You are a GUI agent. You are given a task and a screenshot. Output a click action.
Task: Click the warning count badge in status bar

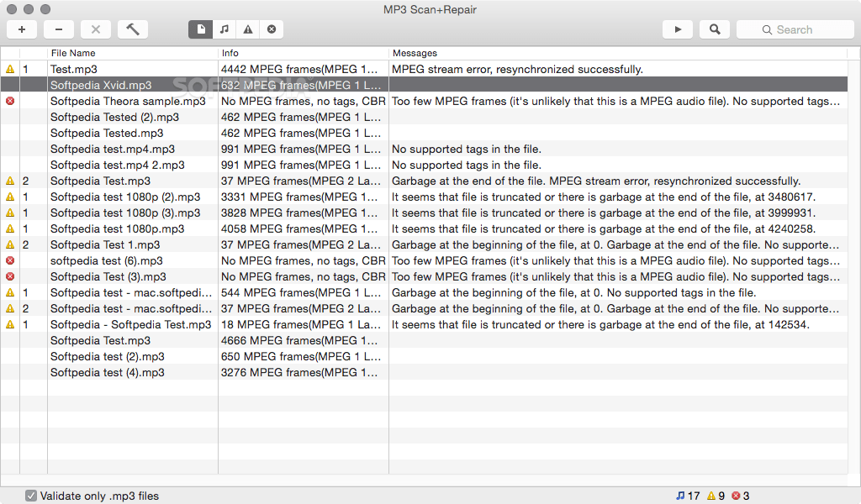pyautogui.click(x=716, y=496)
